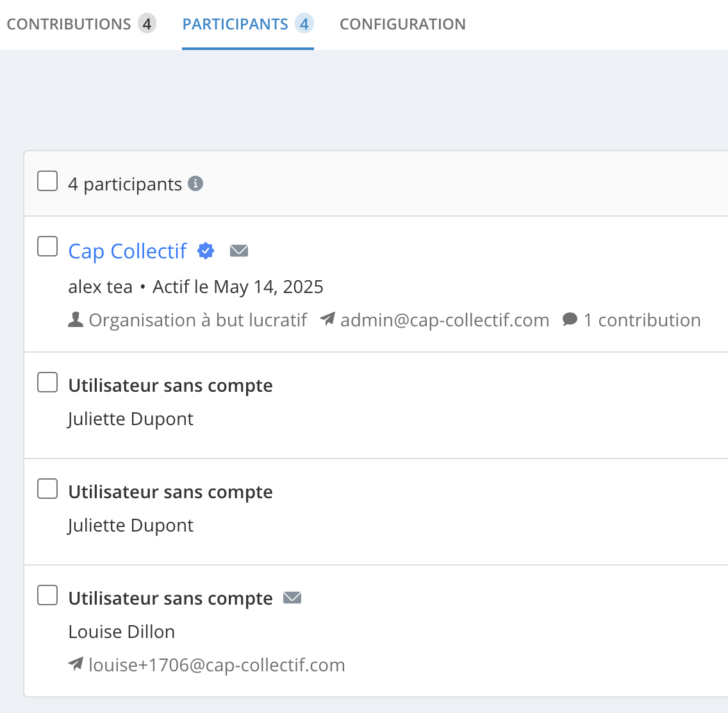Select the Louise Dillon row checkbox
This screenshot has height=713, width=728.
47,595
